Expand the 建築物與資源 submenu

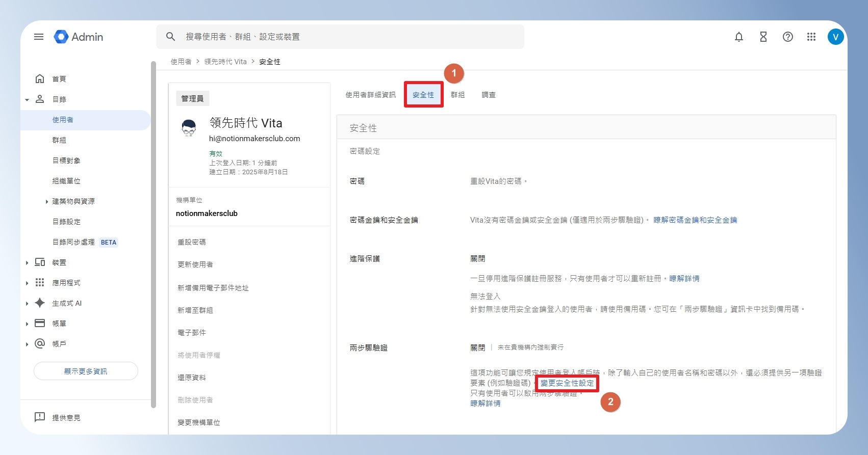pos(47,201)
